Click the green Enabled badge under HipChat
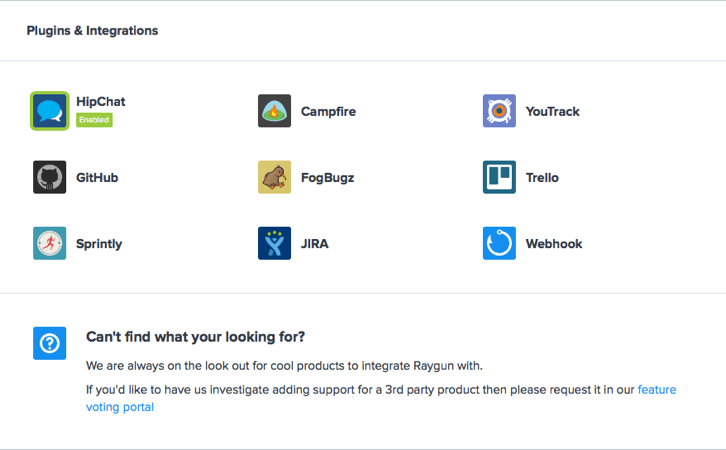 tap(94, 120)
